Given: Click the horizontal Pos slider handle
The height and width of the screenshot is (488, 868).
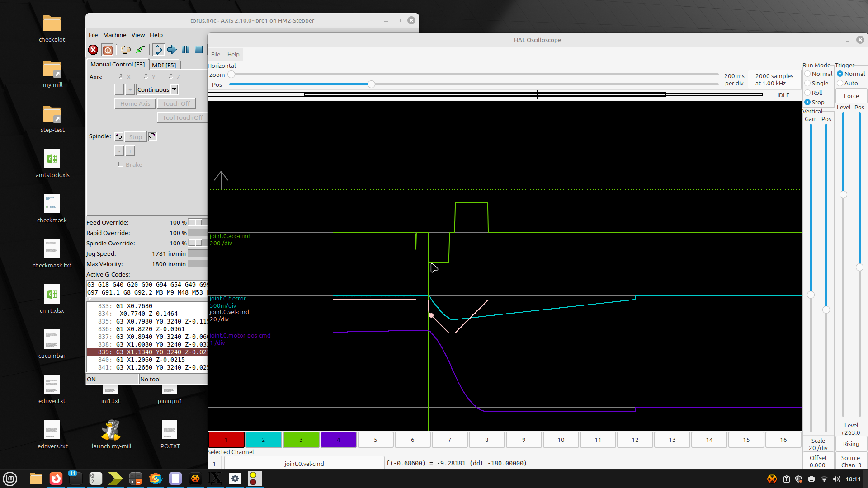Looking at the screenshot, I should tap(371, 84).
